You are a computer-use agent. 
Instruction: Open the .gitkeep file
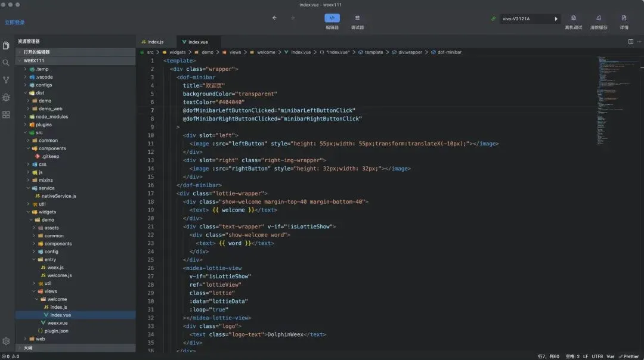(76, 156)
